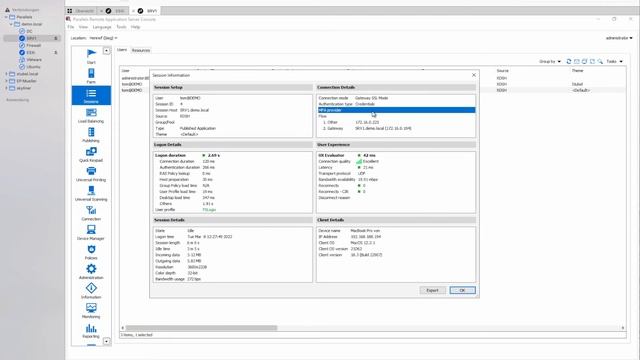This screenshot has height=360, width=640.
Task: Open the Farm section
Action: (91, 76)
